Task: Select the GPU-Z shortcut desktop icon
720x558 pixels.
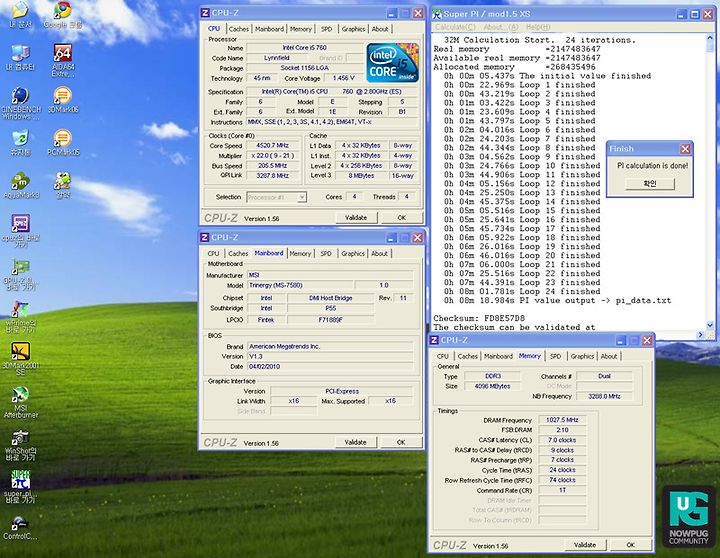Action: [x=21, y=274]
